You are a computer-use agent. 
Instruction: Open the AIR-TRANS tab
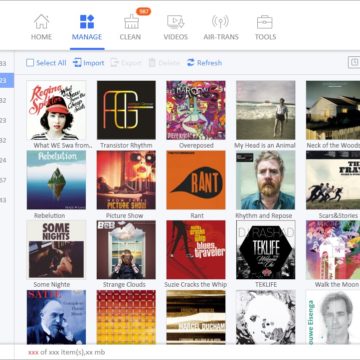click(221, 27)
